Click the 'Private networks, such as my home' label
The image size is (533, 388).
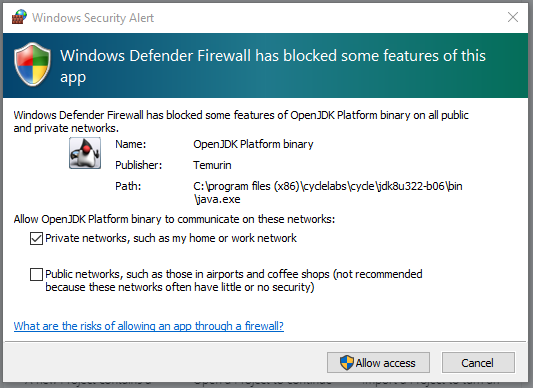click(x=171, y=238)
